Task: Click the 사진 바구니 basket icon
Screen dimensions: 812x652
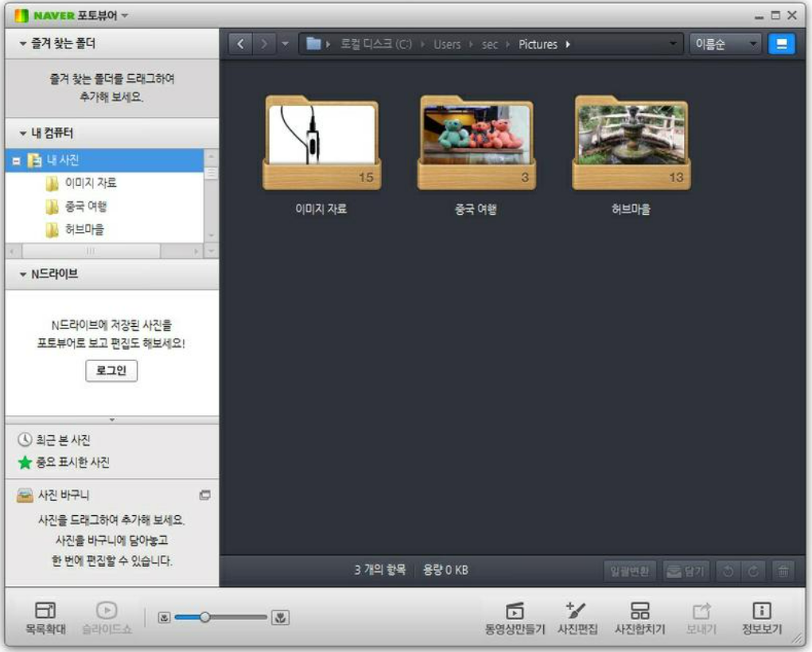Action: point(25,495)
